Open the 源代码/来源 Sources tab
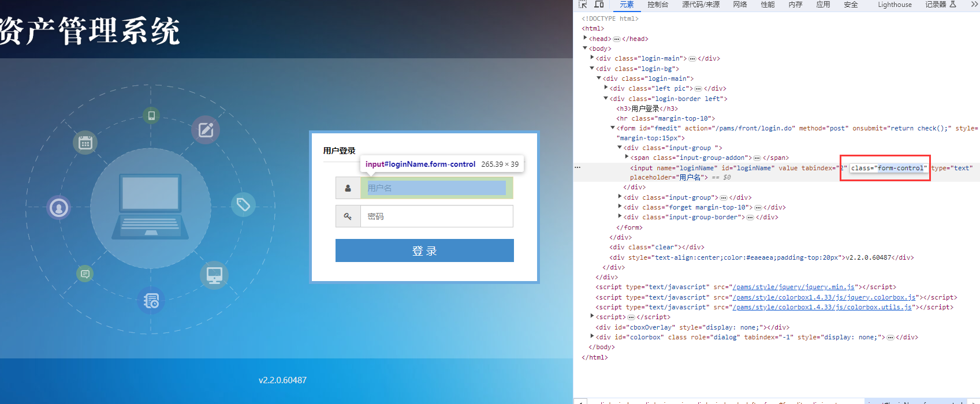Viewport: 980px width, 404px height. (700, 5)
